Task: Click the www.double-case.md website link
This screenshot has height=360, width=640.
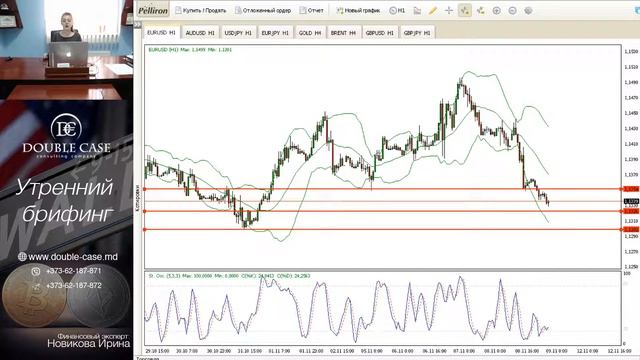Action: click(73, 257)
